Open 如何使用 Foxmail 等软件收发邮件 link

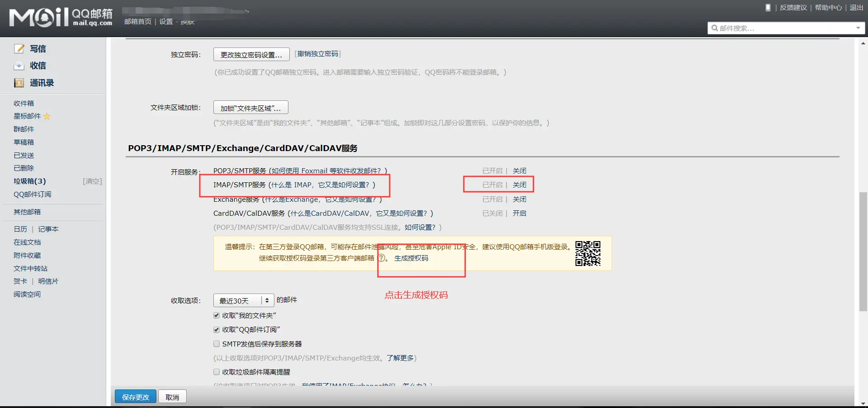pos(328,171)
